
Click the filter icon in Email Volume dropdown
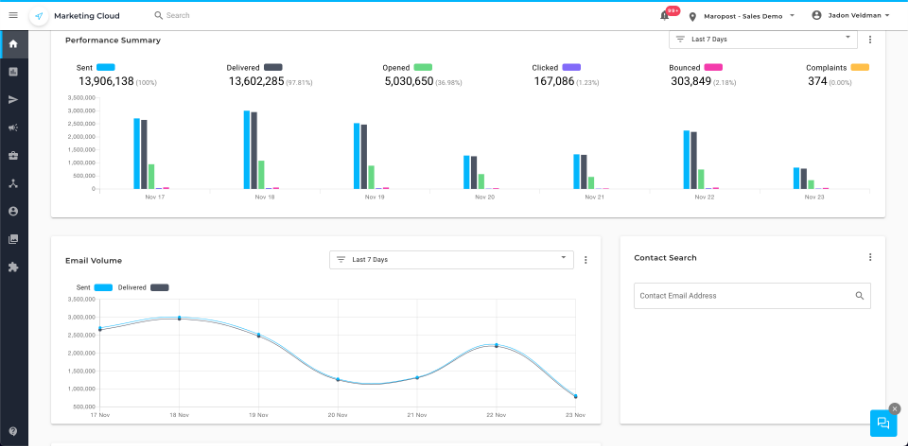(x=341, y=259)
